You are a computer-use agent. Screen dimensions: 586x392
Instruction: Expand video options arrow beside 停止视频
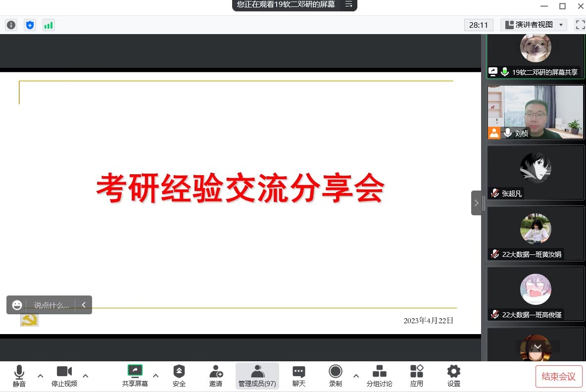click(85, 376)
